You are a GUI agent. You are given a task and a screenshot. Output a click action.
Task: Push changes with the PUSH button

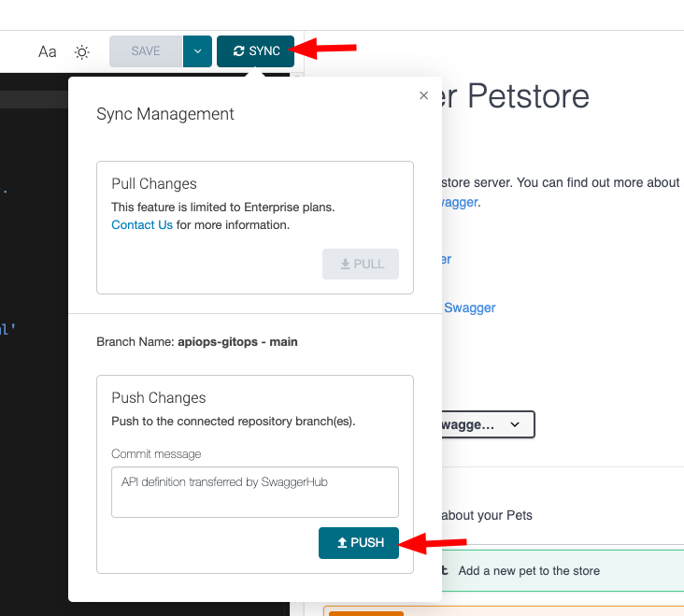click(359, 543)
